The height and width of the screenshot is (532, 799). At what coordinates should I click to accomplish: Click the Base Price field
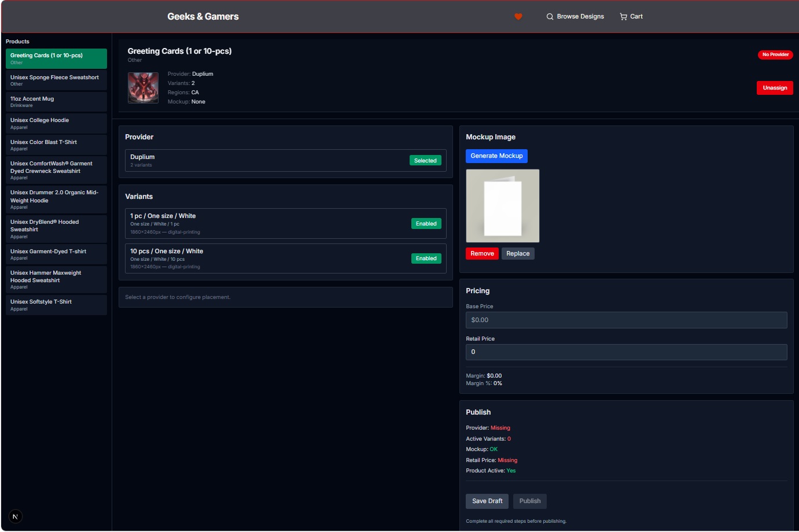click(x=627, y=320)
